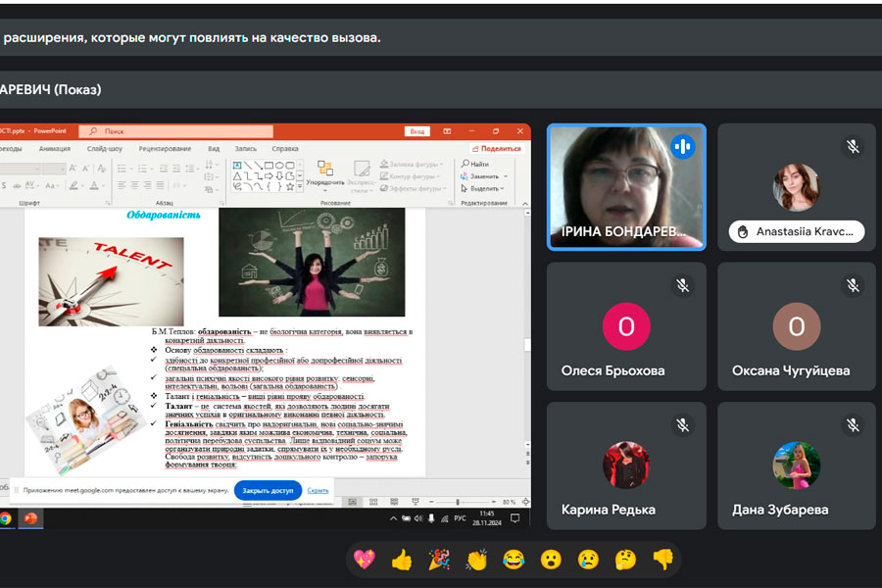Click the speaking indicator on ІРИНА БОНДАРЕВ tile
This screenshot has height=588, width=882.
click(x=683, y=147)
